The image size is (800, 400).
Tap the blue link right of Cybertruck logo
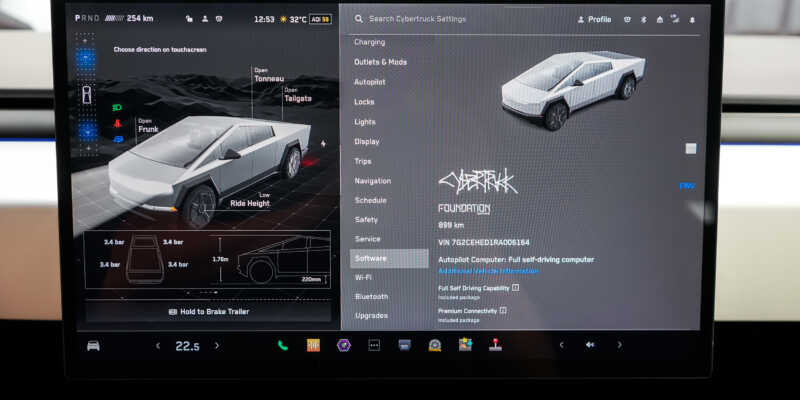click(687, 186)
